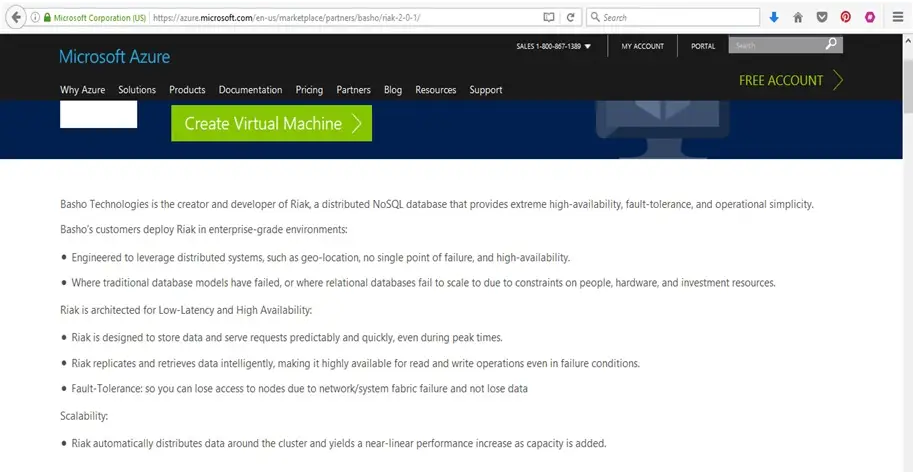Click the green padlock security icon

tap(47, 17)
